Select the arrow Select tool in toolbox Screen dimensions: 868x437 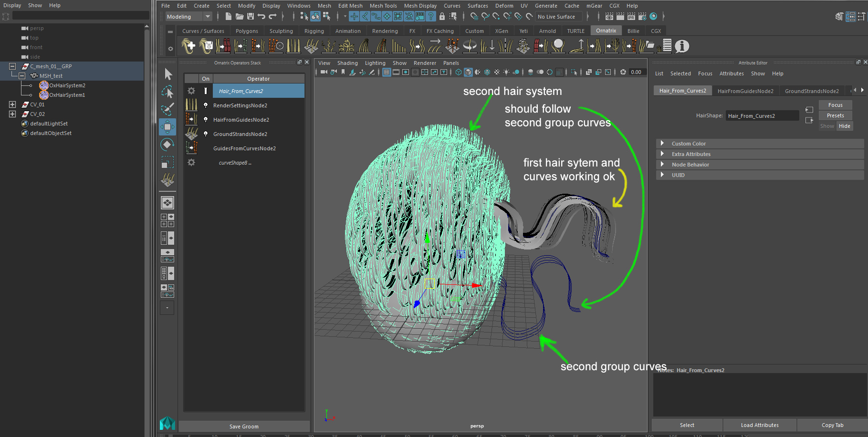[x=168, y=74]
